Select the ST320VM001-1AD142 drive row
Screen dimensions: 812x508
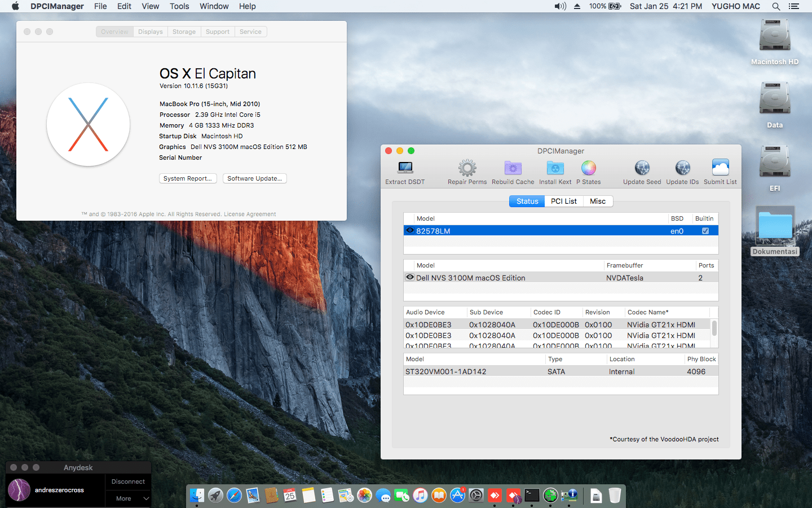pyautogui.click(x=561, y=371)
